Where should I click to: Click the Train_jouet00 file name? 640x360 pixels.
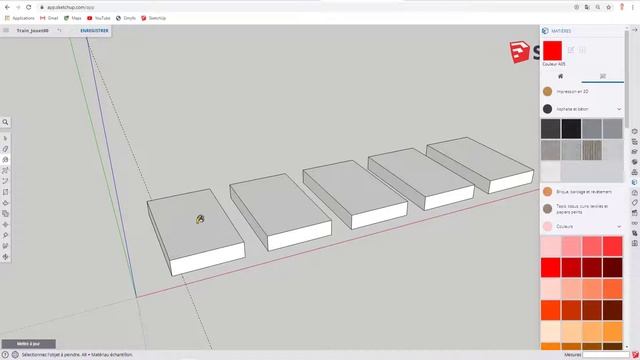[x=33, y=31]
